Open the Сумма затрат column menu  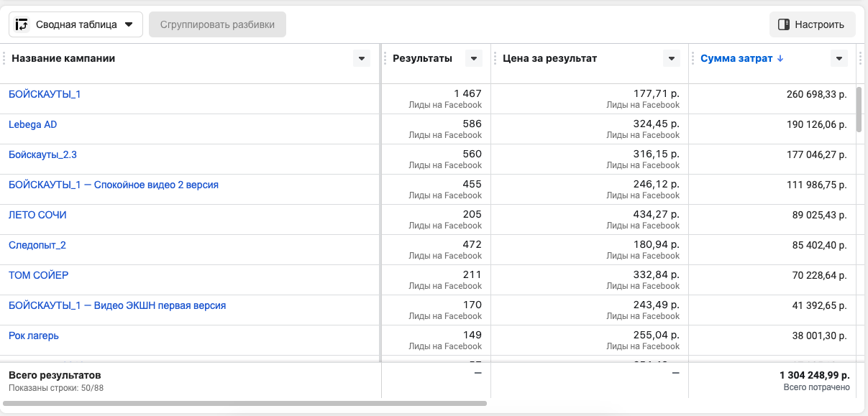(839, 59)
